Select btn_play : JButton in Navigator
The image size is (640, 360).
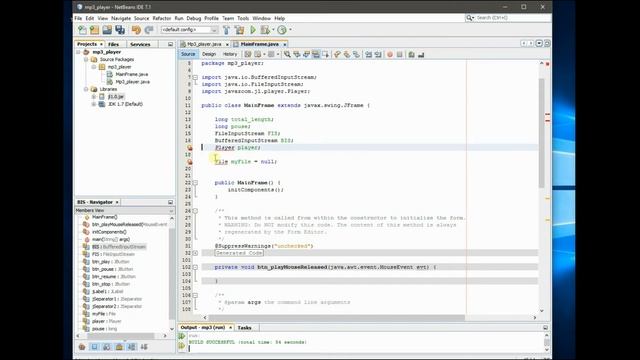pos(111,262)
